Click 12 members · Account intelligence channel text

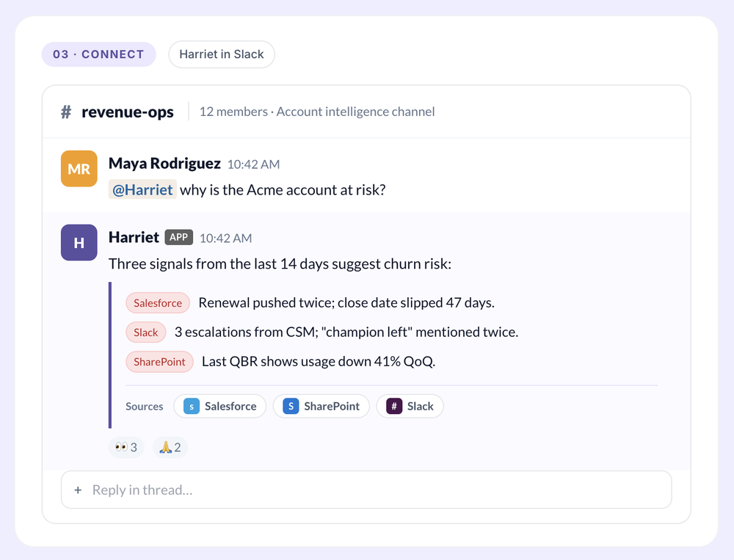click(317, 112)
